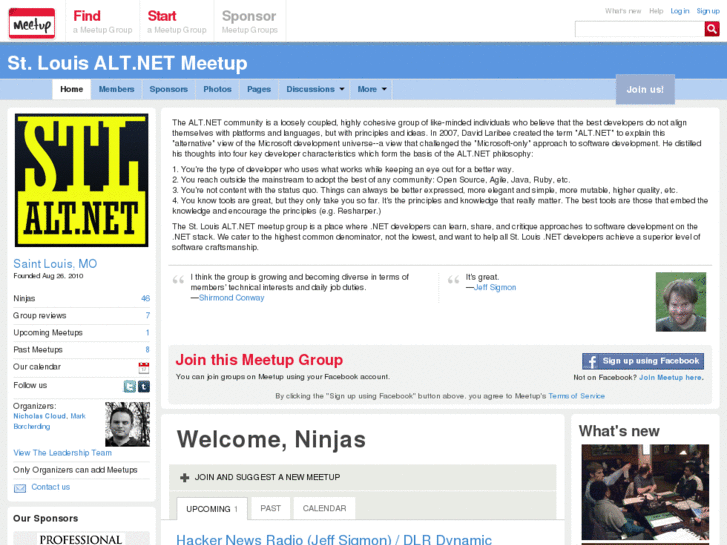
Task: Click the Log in link
Action: pos(680,11)
